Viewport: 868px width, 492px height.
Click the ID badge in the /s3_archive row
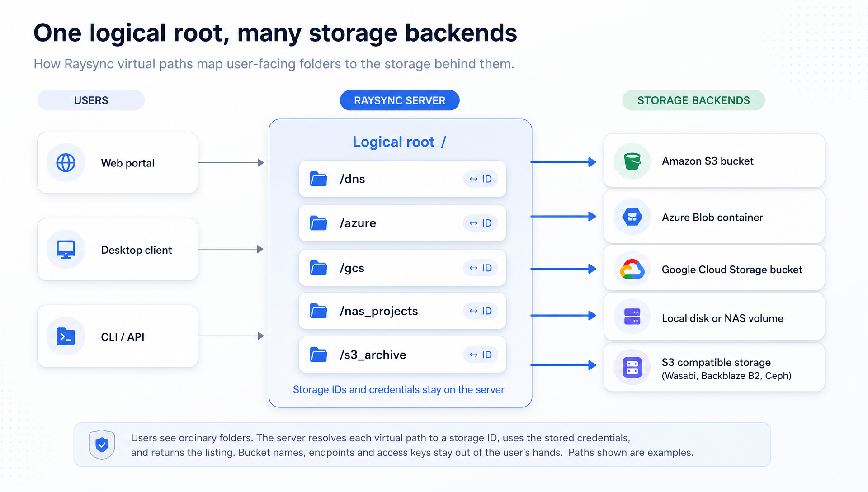480,355
